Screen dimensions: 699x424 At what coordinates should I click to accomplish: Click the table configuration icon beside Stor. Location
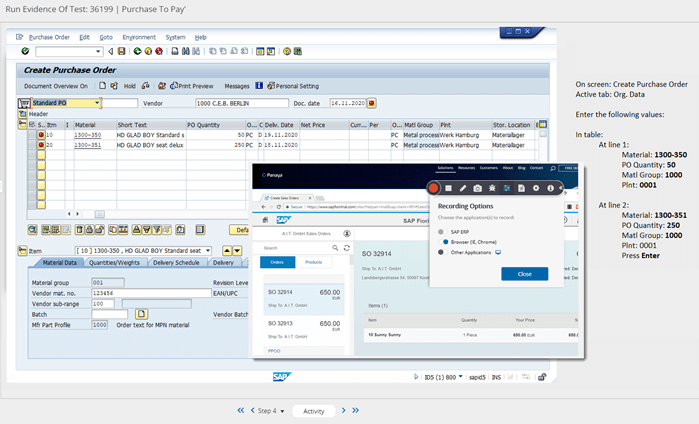[543, 124]
